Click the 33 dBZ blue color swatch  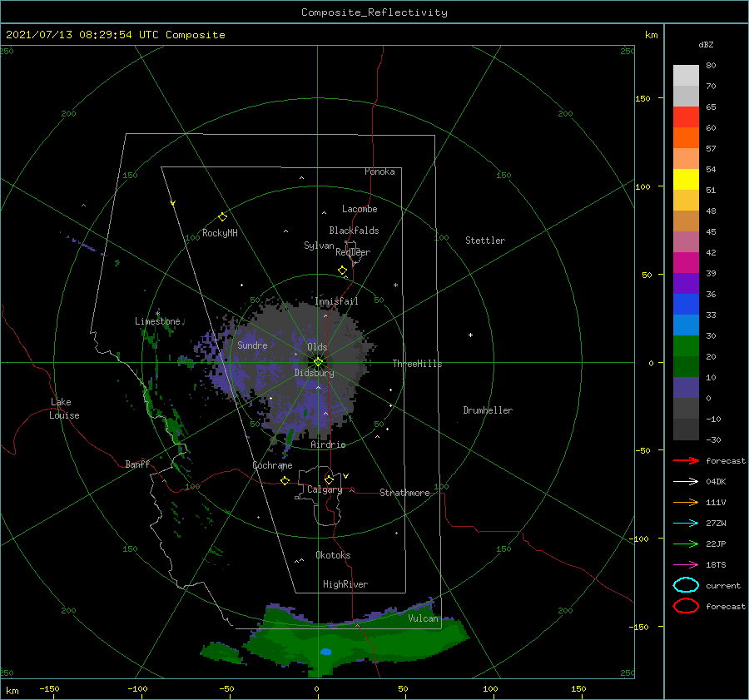(x=686, y=304)
